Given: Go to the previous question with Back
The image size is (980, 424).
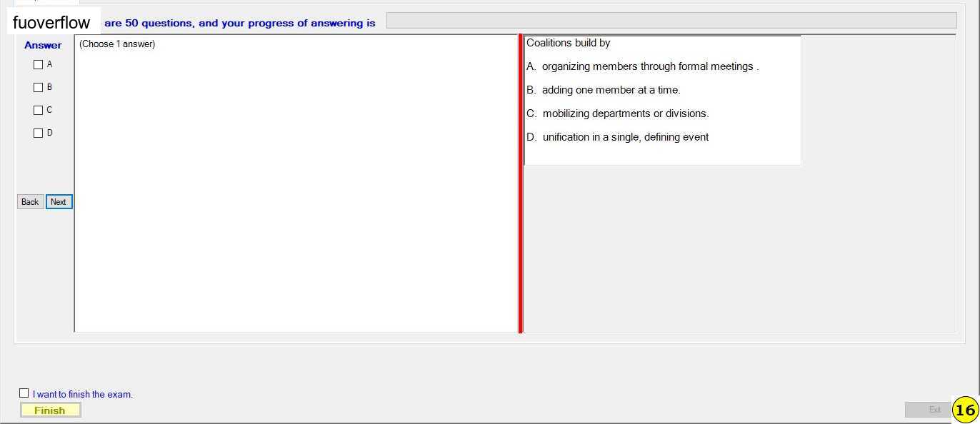Looking at the screenshot, I should coord(30,202).
